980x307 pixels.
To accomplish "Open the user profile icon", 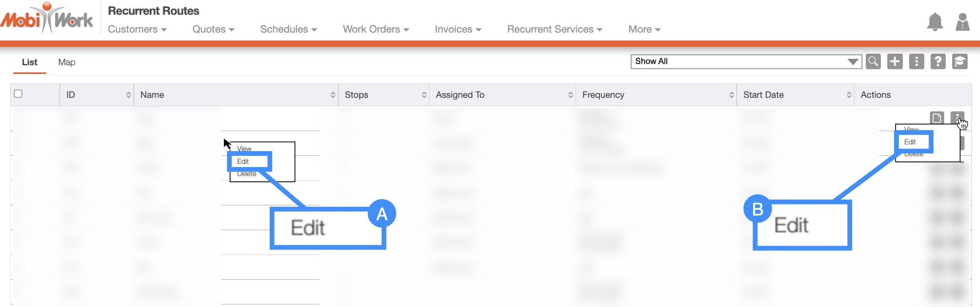I will click(x=962, y=22).
